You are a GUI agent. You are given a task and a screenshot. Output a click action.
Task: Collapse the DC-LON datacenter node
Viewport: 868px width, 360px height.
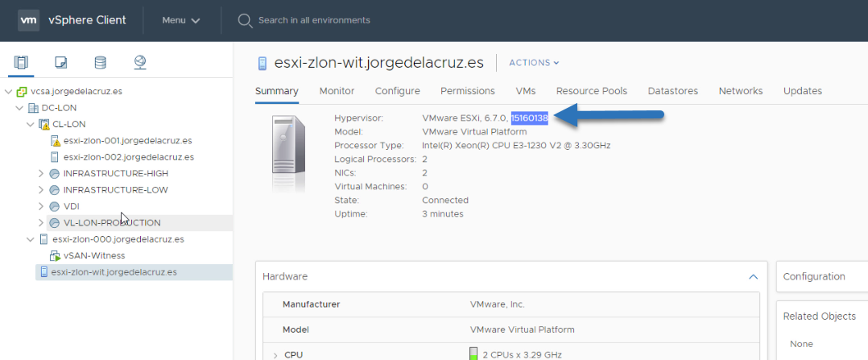19,108
